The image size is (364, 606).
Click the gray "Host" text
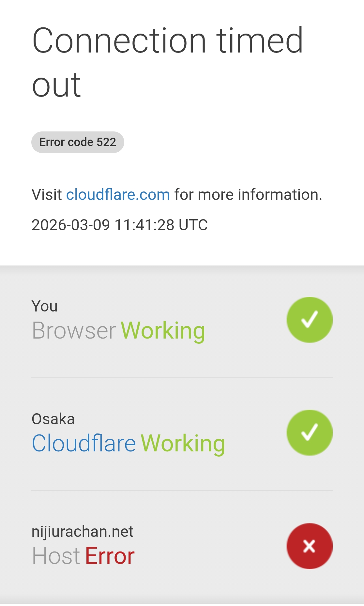tap(56, 556)
